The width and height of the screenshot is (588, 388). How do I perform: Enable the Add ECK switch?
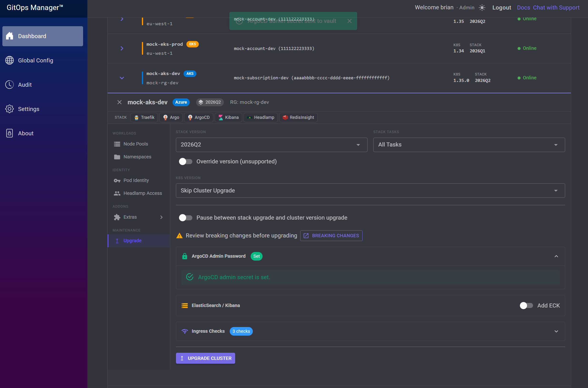point(526,305)
